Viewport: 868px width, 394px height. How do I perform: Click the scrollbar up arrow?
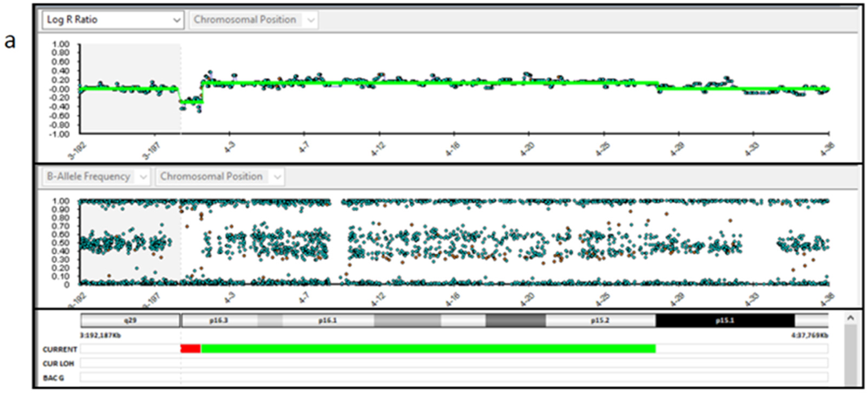point(850,318)
